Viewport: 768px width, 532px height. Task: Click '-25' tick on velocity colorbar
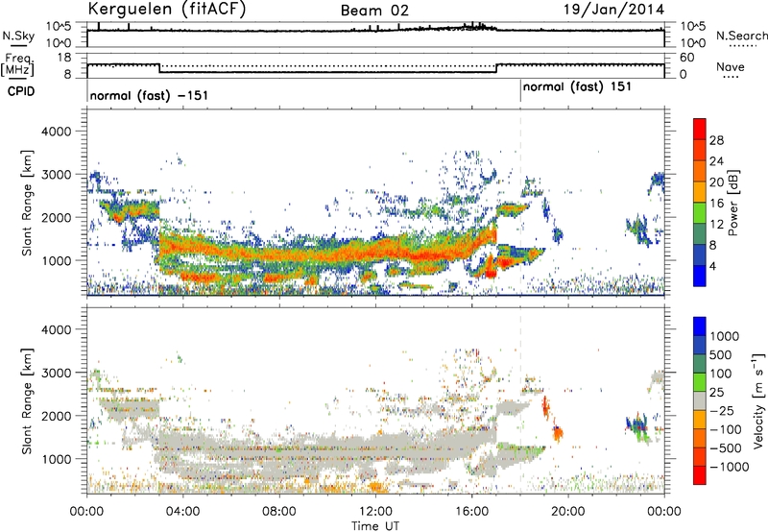(x=722, y=410)
